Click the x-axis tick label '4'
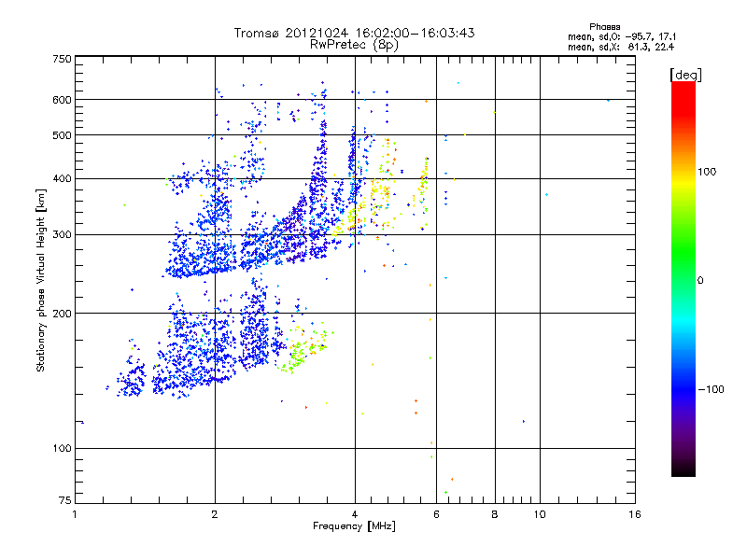Viewport: 747px width, 560px height. tap(355, 514)
